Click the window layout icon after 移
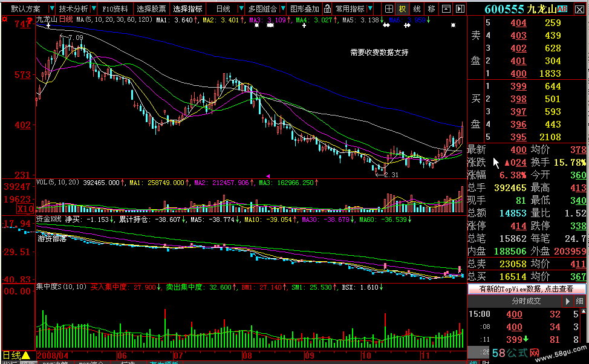The height and width of the screenshot is (364, 589). coord(446,8)
